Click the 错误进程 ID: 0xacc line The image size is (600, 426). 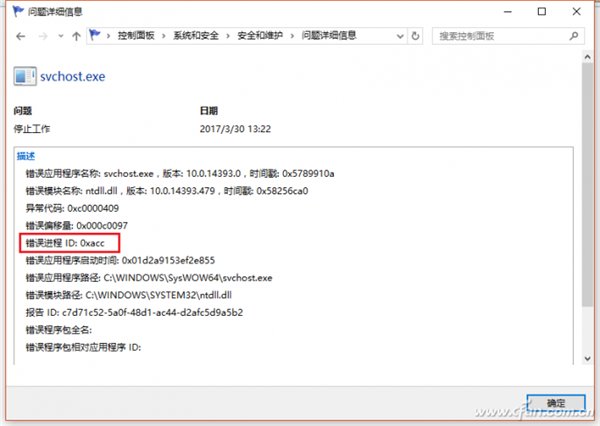click(x=65, y=243)
